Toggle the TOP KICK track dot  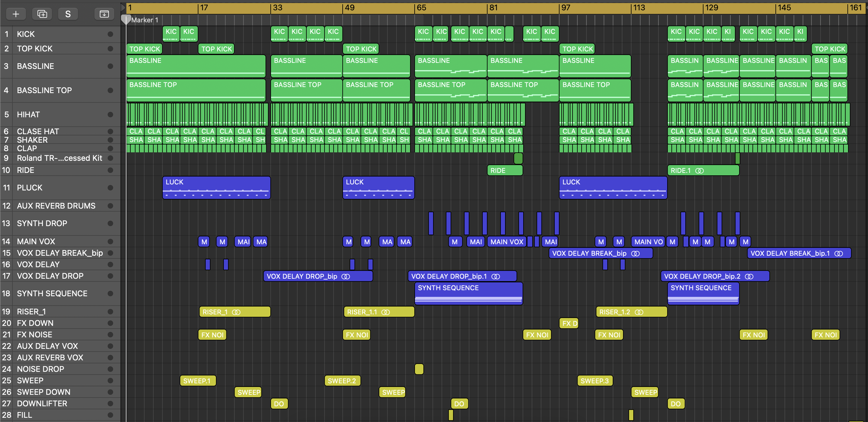[x=110, y=48]
